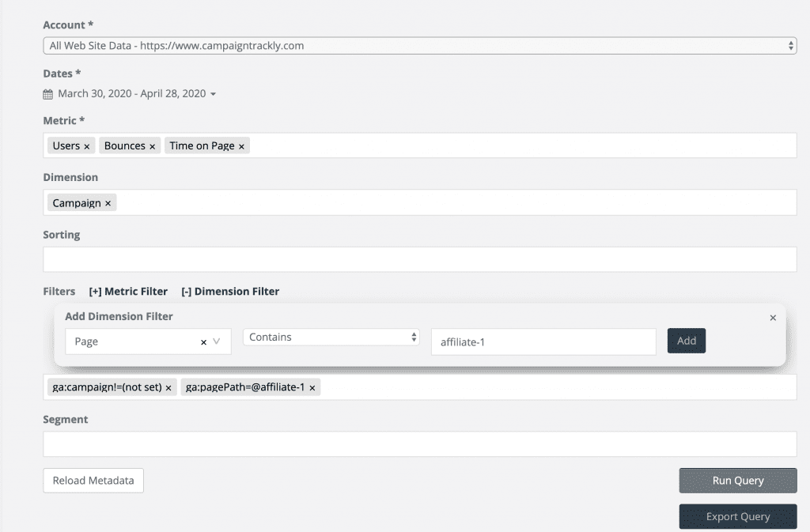
Task: Remove the Time on Page metric tag
Action: pos(241,146)
